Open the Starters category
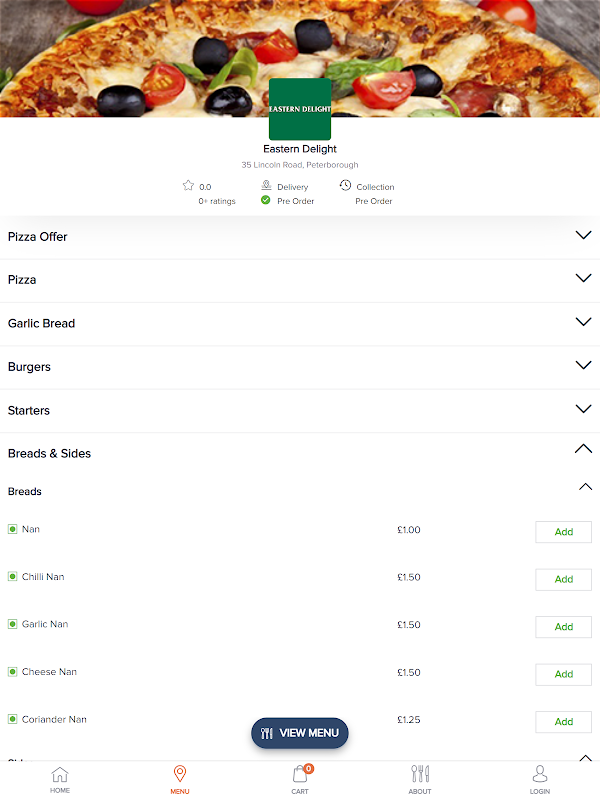The width and height of the screenshot is (600, 800). tap(584, 409)
